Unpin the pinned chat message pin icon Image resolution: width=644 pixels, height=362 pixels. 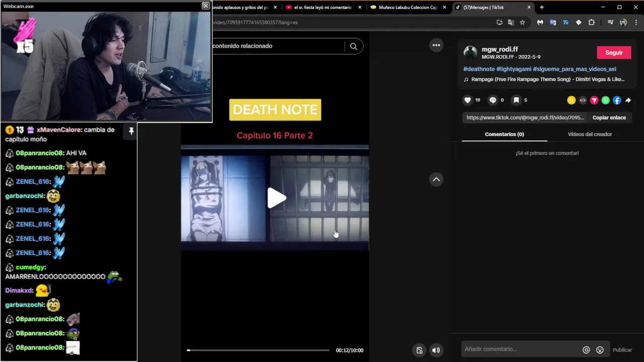(x=131, y=131)
